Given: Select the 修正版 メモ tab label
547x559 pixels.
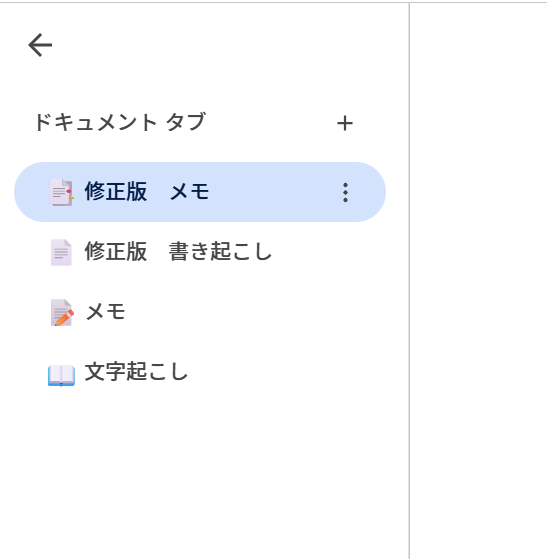Looking at the screenshot, I should (x=147, y=192).
